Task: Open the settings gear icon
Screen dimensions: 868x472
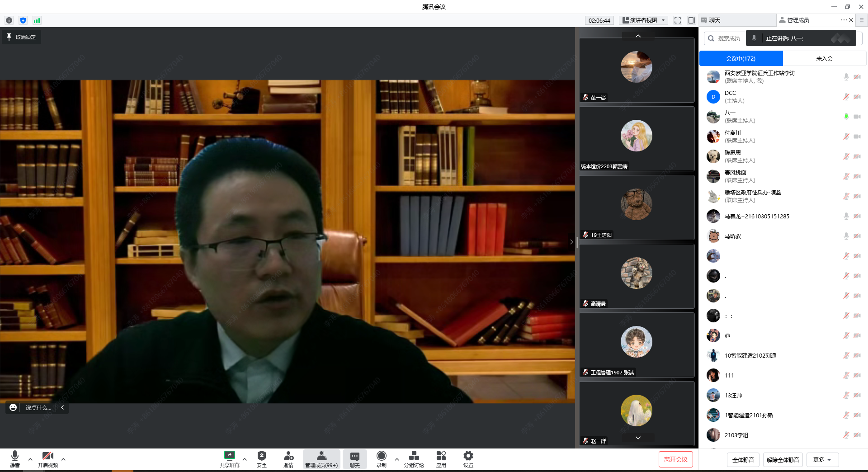Action: pyautogui.click(x=468, y=456)
